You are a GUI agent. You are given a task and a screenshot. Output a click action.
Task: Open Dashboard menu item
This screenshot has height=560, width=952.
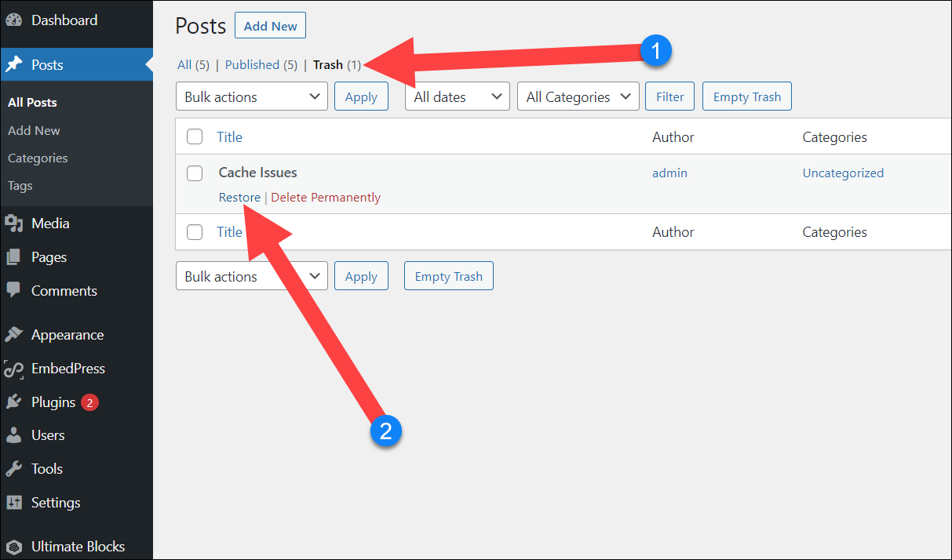click(x=76, y=20)
